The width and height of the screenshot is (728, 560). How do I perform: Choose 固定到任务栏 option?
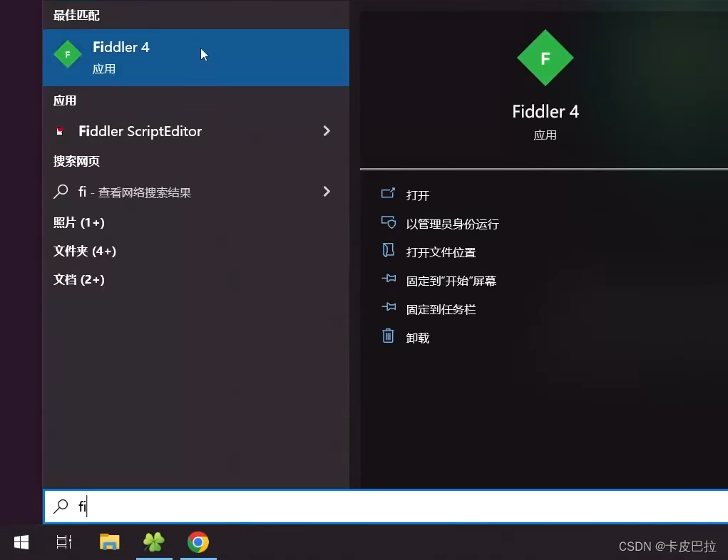tap(441, 309)
